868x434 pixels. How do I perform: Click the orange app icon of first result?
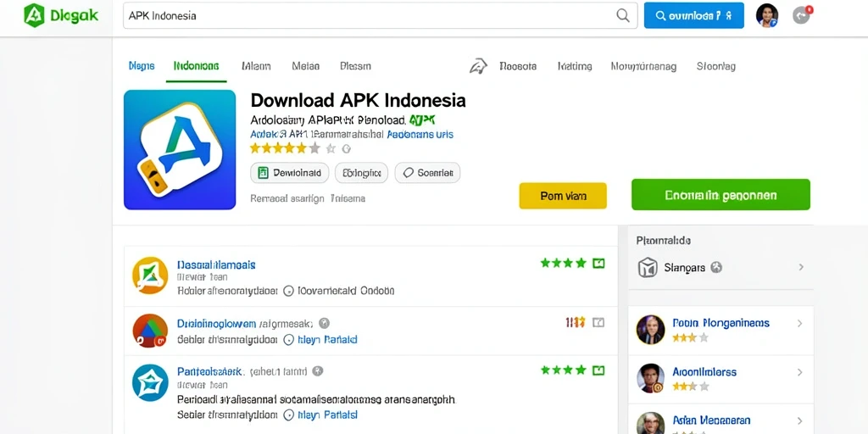tap(150, 275)
